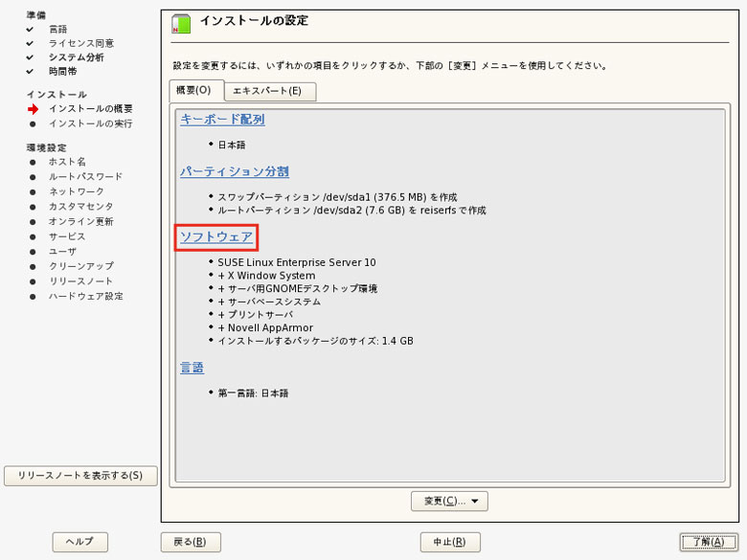This screenshot has height=560, width=747.
Task: Go back with 戻る(B) button
Action: pos(191,542)
